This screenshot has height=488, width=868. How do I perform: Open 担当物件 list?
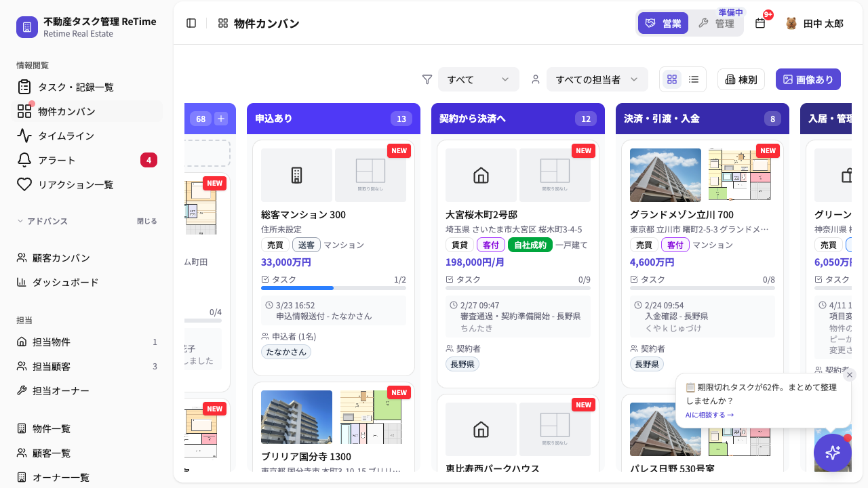[87, 342]
